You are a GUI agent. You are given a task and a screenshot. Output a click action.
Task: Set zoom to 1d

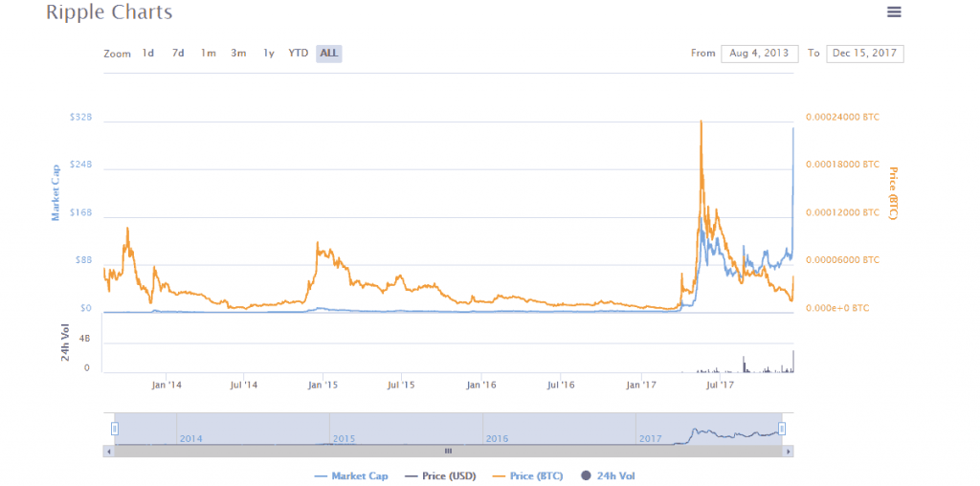[x=148, y=54]
